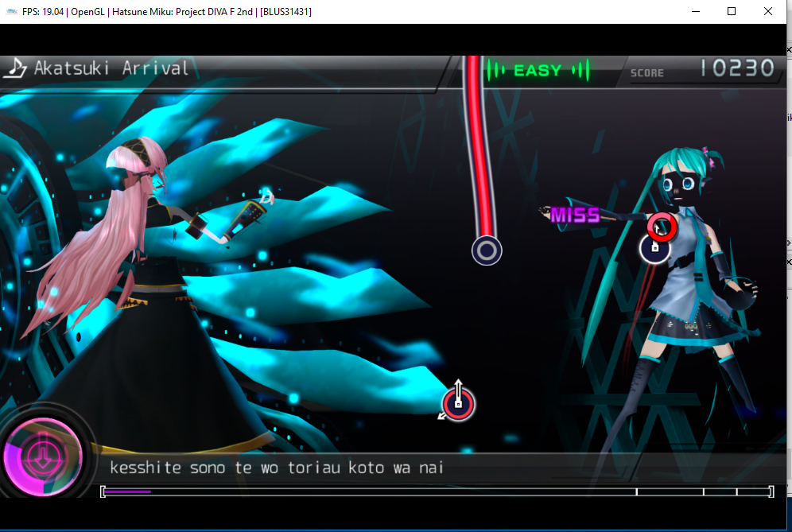Click the ring at the hold trail end
The height and width of the screenshot is (532, 792).
tap(487, 250)
